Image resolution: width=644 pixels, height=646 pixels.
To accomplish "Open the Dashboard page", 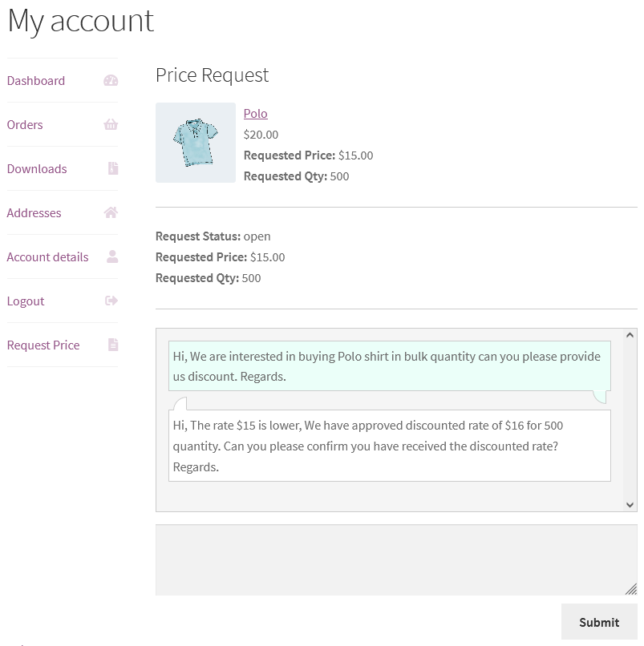I will [35, 80].
